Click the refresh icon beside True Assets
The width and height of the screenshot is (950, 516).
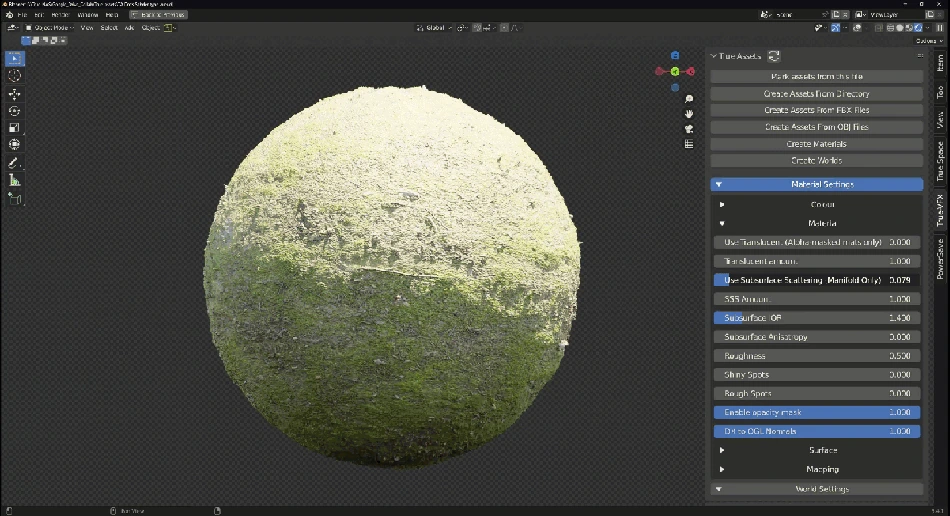[x=774, y=57]
